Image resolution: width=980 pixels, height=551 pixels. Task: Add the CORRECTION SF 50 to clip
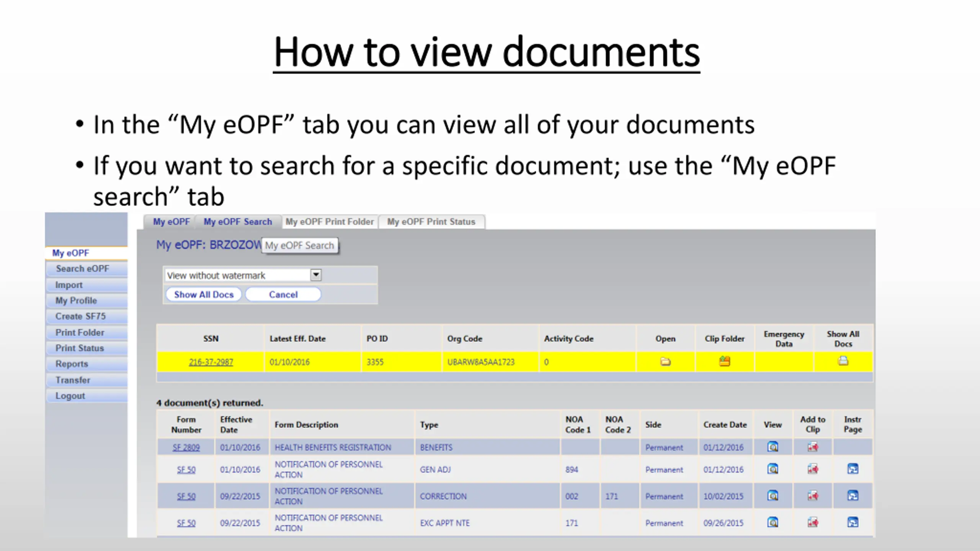pyautogui.click(x=812, y=496)
